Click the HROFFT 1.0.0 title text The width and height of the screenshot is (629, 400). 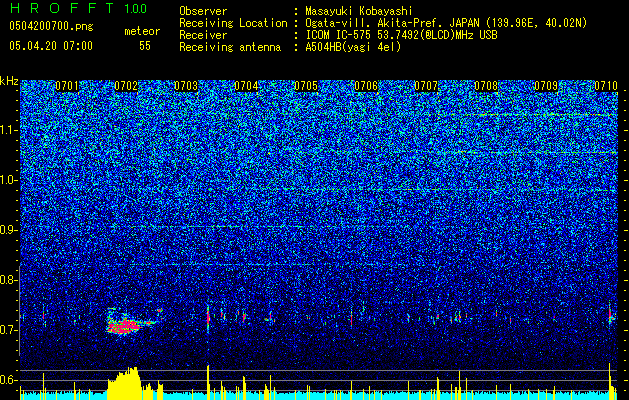78,8
